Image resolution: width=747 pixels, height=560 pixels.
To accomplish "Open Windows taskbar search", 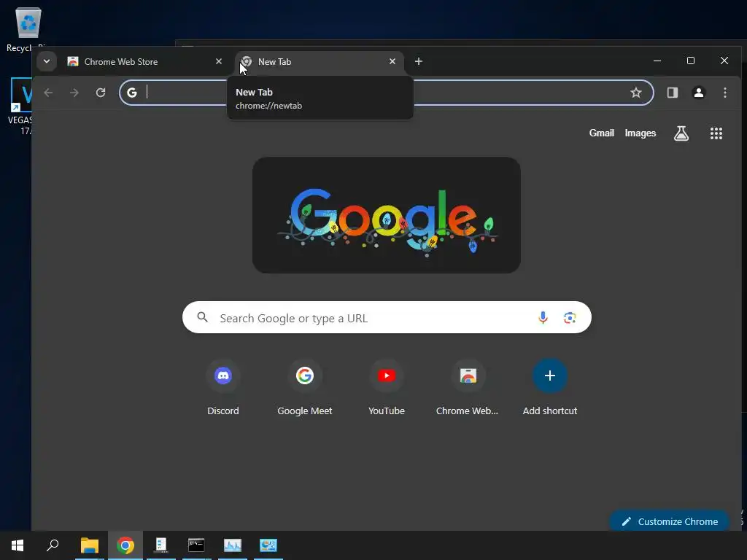I will coord(53,545).
